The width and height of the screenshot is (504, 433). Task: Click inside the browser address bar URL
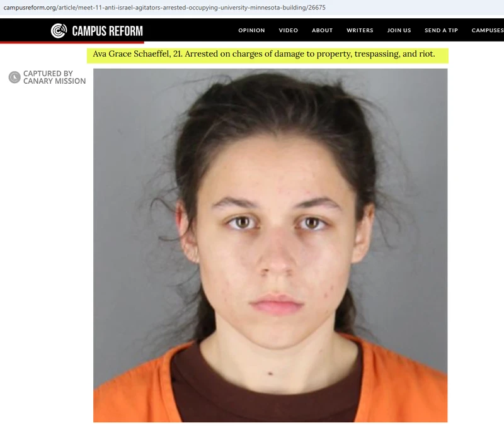[x=164, y=8]
